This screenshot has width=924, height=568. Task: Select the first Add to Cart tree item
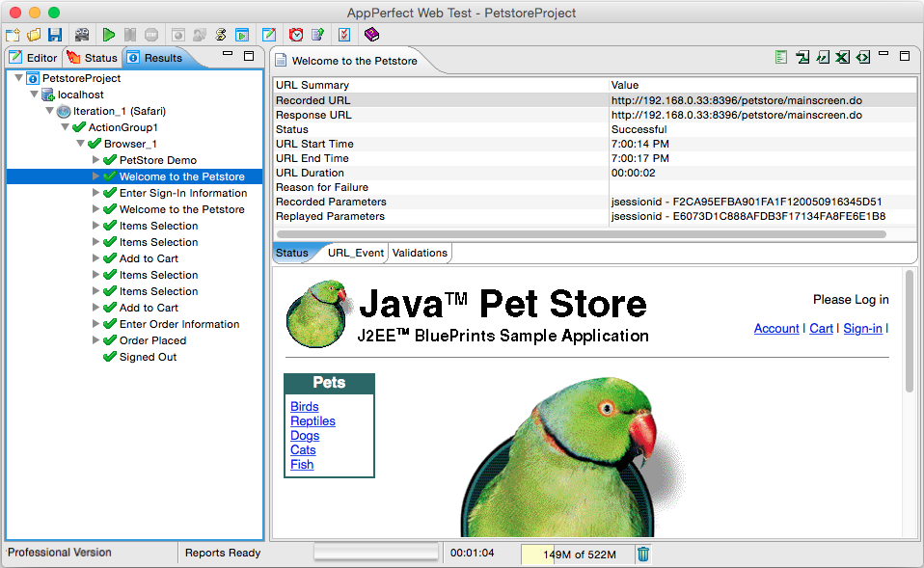(149, 258)
